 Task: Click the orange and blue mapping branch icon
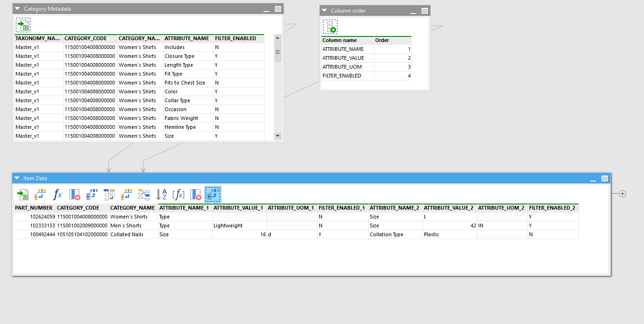pos(144,194)
